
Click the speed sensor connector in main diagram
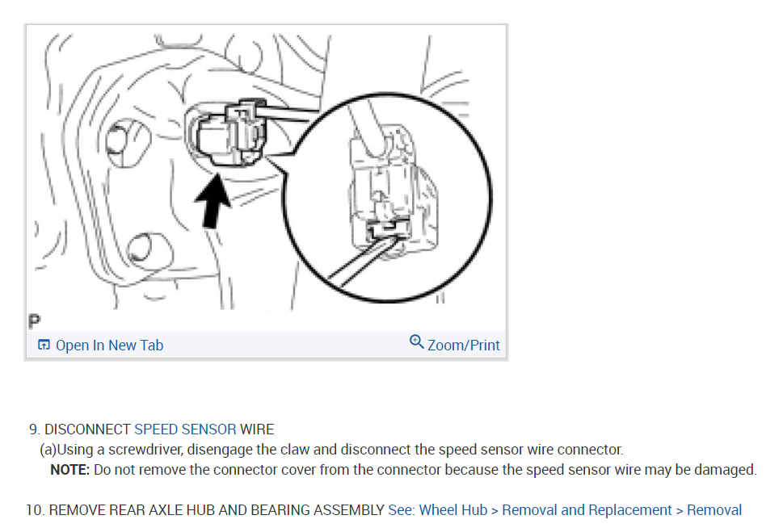(x=230, y=135)
